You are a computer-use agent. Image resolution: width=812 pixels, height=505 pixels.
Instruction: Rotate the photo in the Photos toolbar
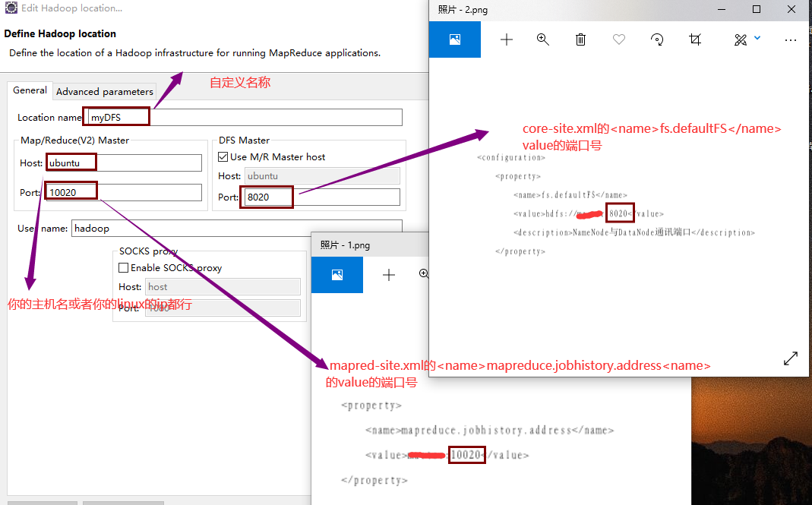coord(656,39)
